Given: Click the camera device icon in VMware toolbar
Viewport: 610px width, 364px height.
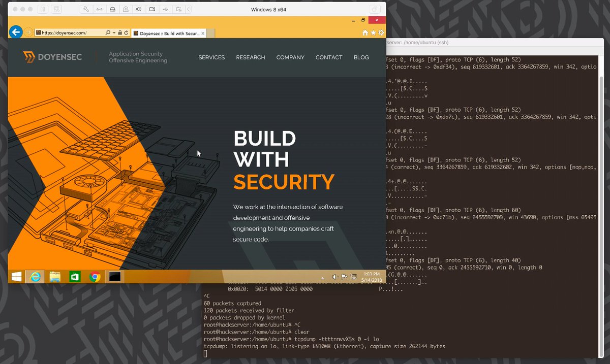Looking at the screenshot, I should (x=152, y=9).
